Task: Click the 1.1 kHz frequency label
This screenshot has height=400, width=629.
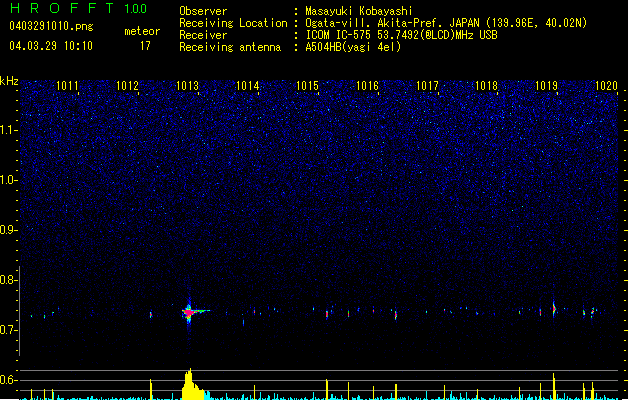Action: (9, 130)
